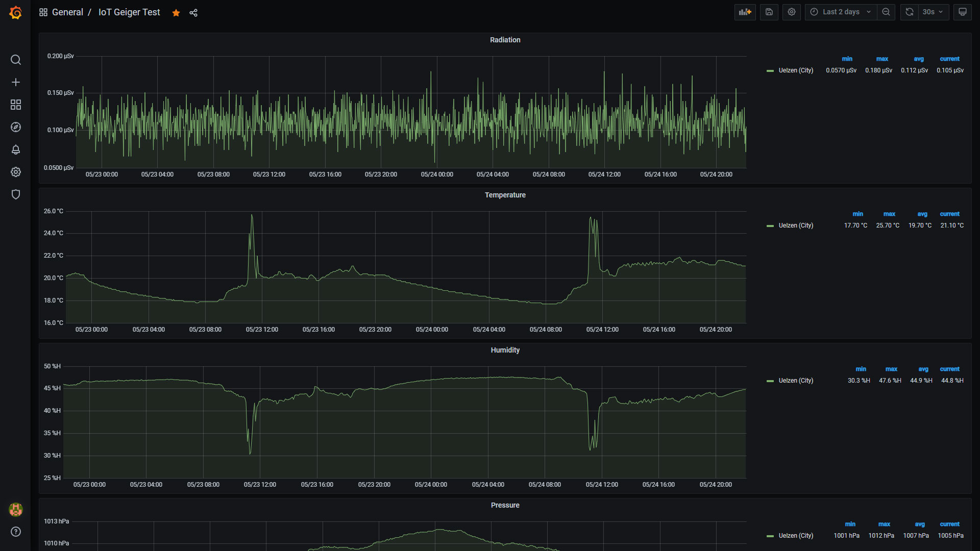Open the Pressure panel title menu

tap(505, 505)
